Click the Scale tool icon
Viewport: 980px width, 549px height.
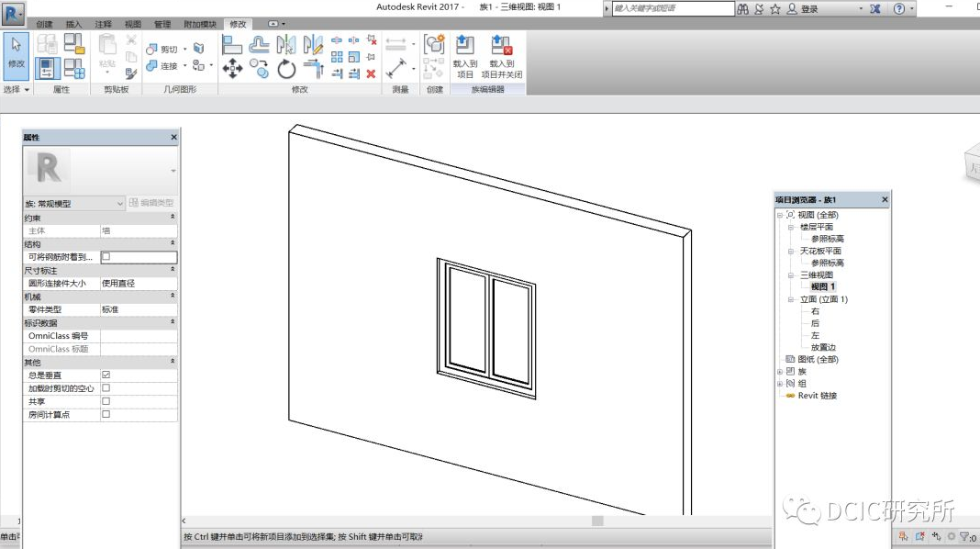pyautogui.click(x=354, y=57)
